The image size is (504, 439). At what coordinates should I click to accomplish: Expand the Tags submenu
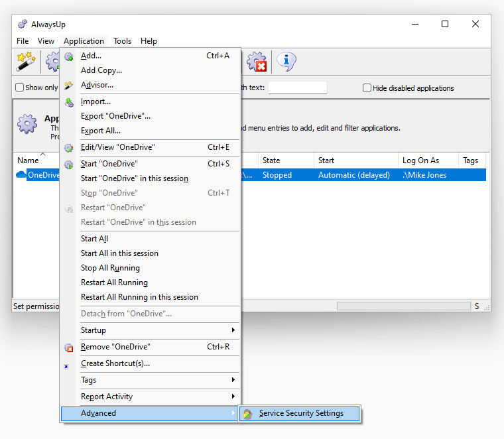(x=151, y=380)
